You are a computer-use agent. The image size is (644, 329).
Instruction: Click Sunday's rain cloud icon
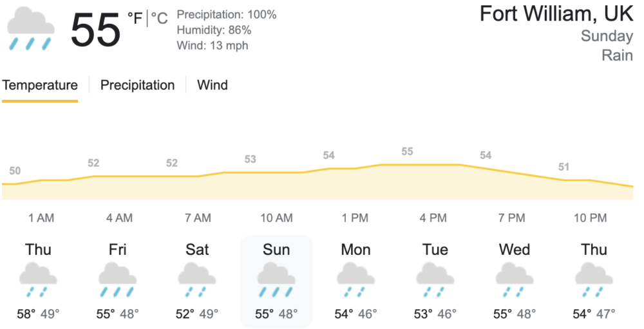276,281
